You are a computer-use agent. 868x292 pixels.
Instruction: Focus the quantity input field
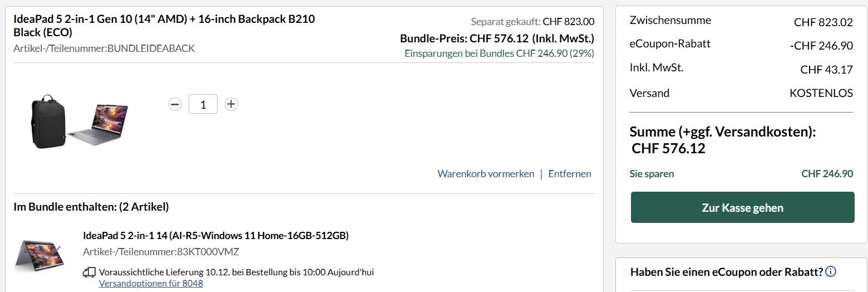(x=203, y=104)
